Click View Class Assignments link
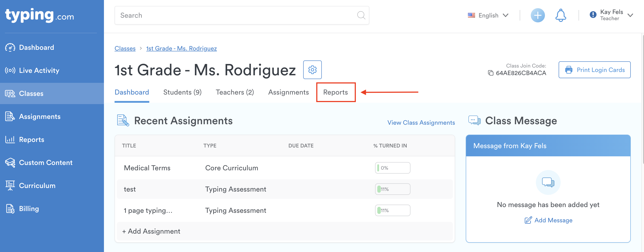The height and width of the screenshot is (252, 644). tap(421, 123)
